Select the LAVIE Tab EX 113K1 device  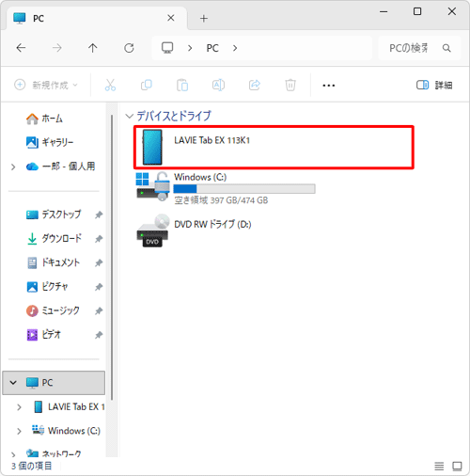click(x=274, y=148)
